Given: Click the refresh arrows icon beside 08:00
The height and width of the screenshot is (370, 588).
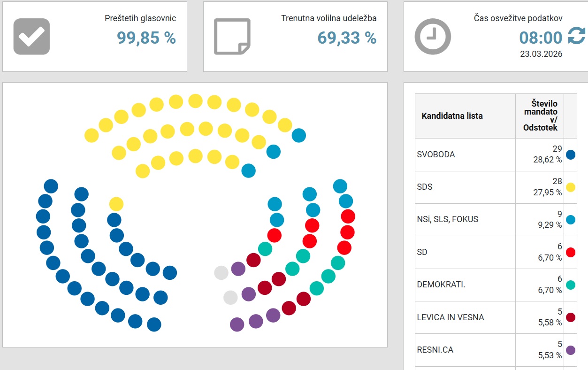Looking at the screenshot, I should coord(577,36).
